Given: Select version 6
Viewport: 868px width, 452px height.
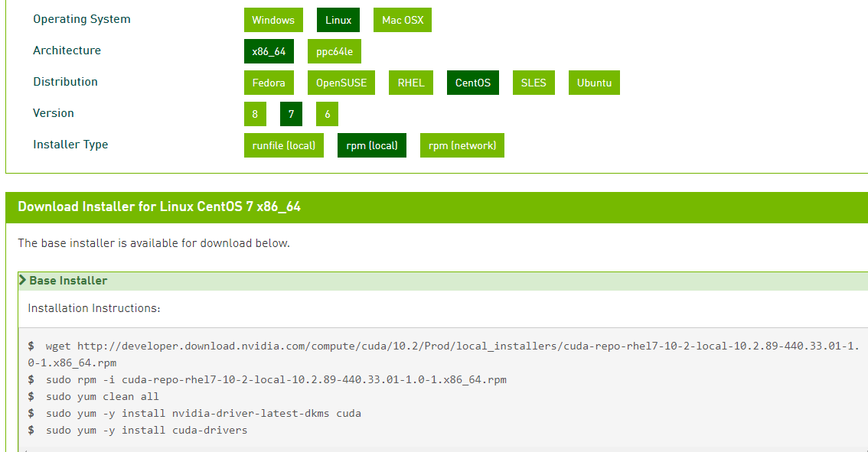Looking at the screenshot, I should coord(327,114).
